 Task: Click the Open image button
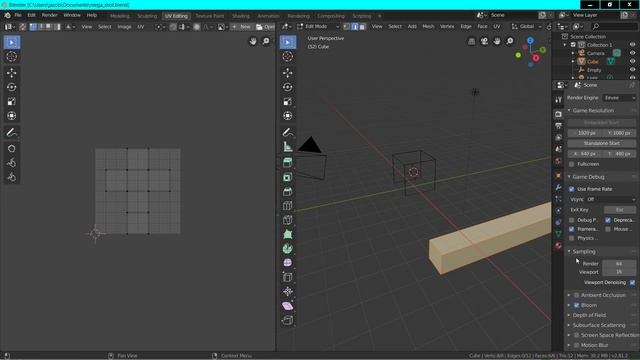point(265,27)
